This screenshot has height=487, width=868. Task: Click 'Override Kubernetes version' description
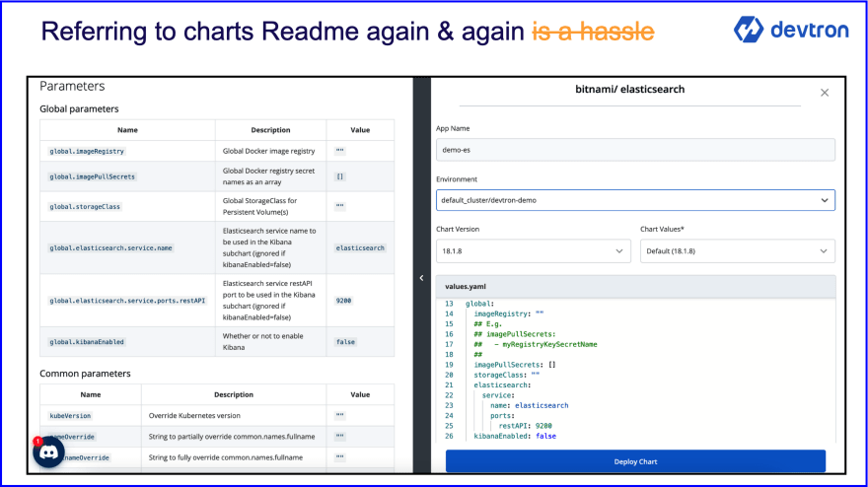[194, 416]
